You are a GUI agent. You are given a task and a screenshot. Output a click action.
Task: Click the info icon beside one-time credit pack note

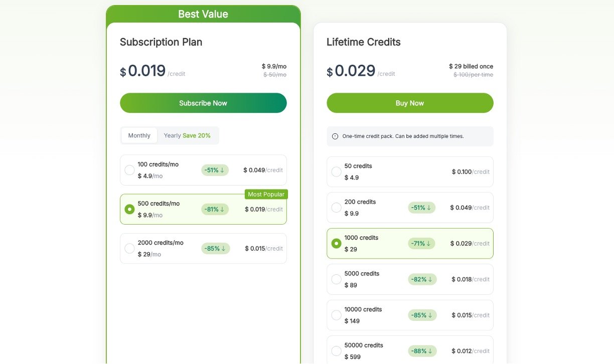pyautogui.click(x=335, y=136)
